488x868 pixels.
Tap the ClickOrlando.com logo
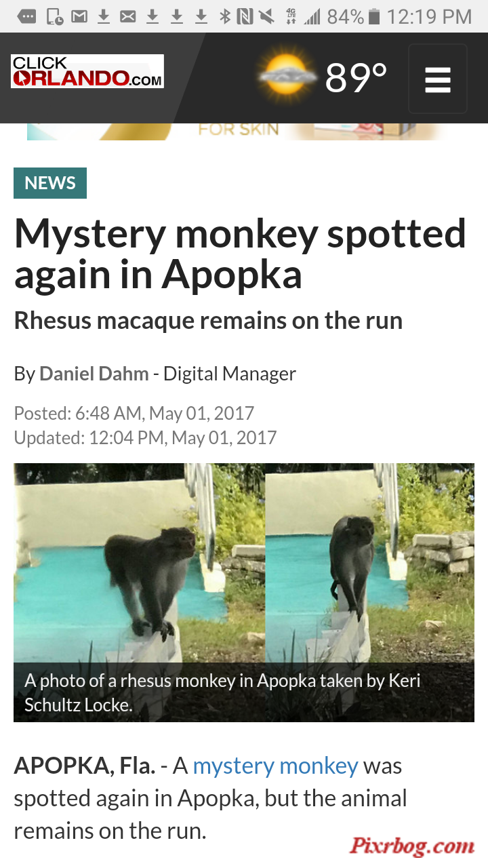coord(87,71)
